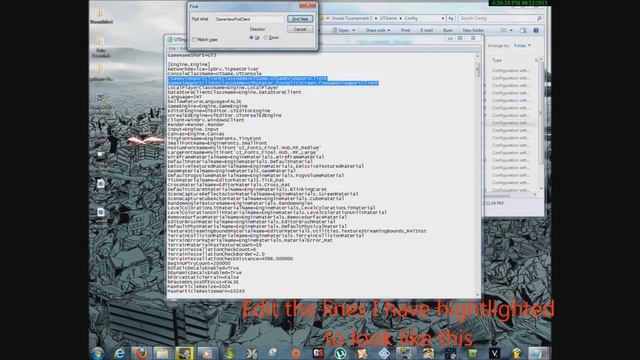Open the Share with dropdown
Viewport: 640px width, 360px height.
(x=378, y=30)
